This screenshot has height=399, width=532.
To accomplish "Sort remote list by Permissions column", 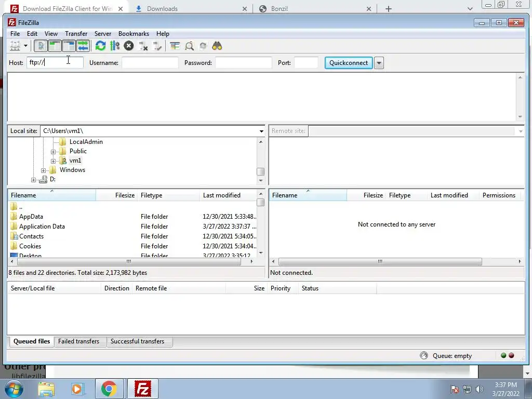I will point(499,195).
